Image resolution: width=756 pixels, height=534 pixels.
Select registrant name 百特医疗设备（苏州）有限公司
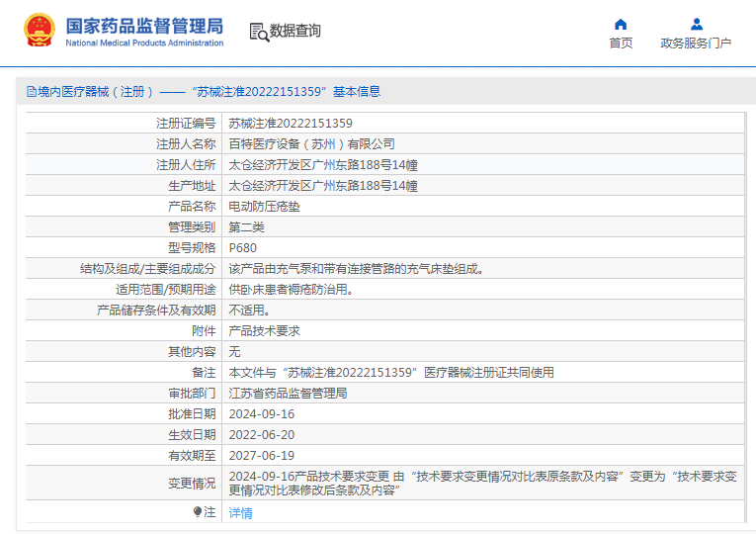pos(311,144)
